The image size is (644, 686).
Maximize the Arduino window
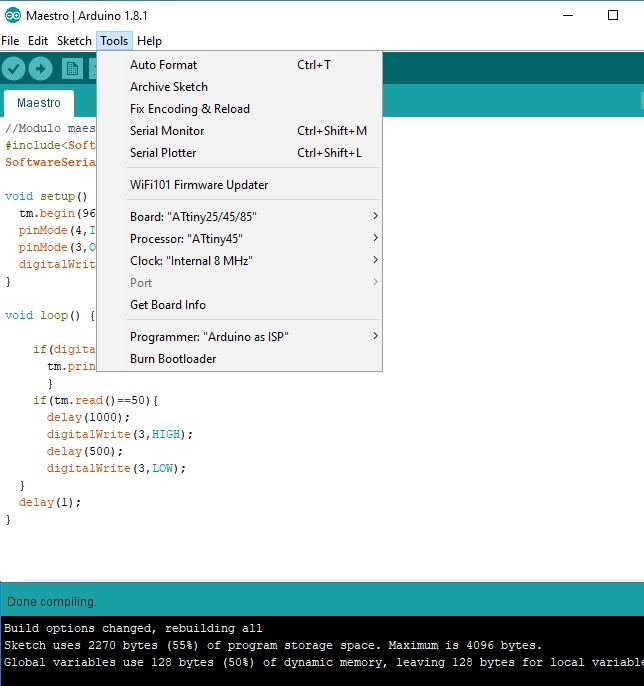point(613,16)
